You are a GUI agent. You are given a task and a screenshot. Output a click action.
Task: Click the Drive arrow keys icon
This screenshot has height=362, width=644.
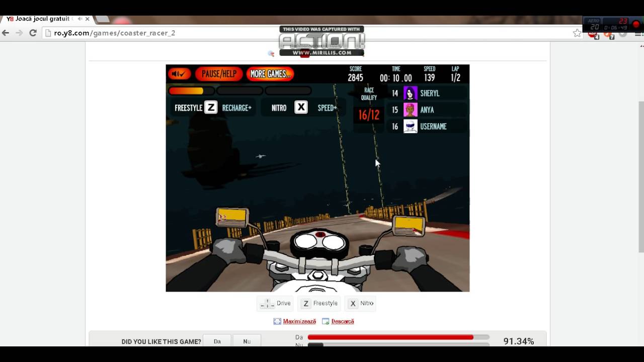click(267, 303)
